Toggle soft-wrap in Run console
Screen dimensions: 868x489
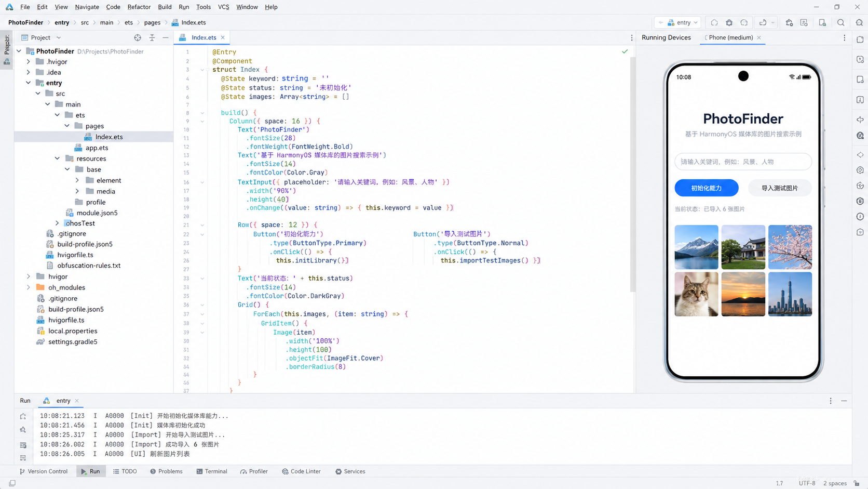click(x=23, y=445)
